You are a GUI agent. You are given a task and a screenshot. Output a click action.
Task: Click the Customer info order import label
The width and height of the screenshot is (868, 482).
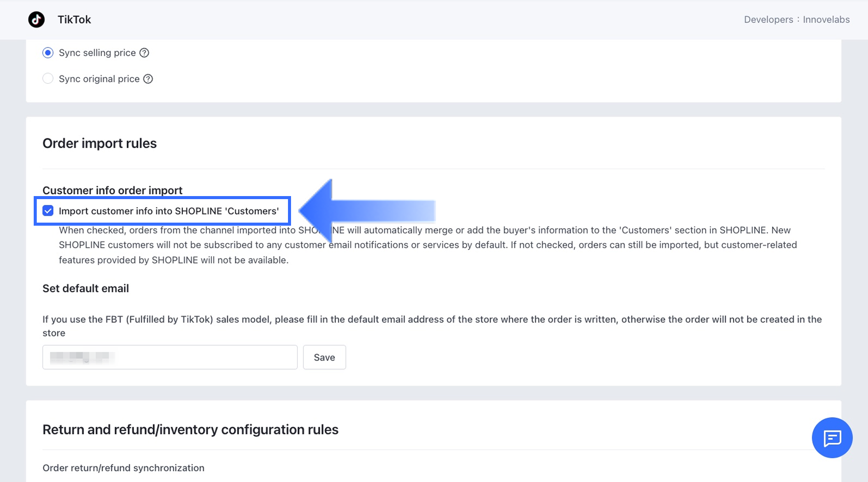click(x=112, y=190)
